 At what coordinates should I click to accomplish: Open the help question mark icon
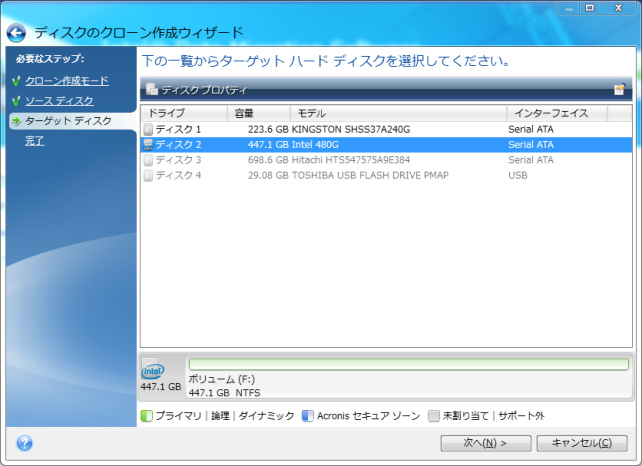click(x=25, y=443)
